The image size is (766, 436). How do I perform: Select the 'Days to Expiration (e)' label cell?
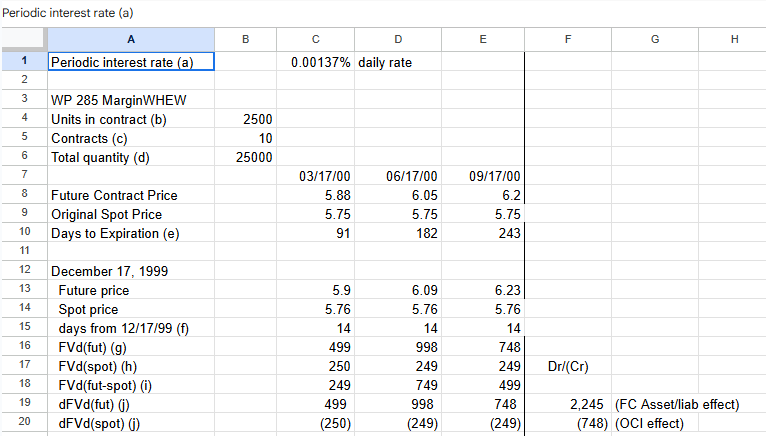point(130,233)
